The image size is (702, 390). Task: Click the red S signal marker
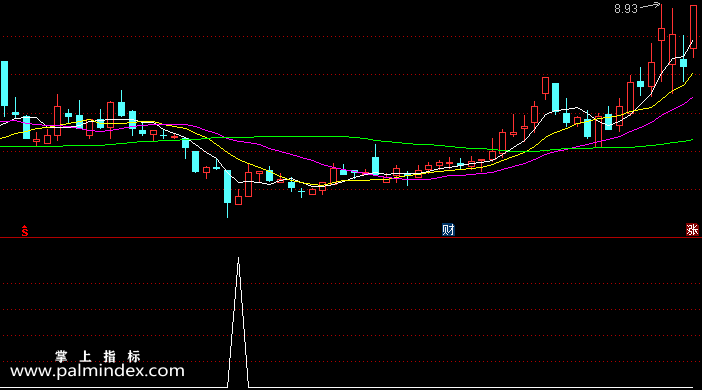(25, 231)
